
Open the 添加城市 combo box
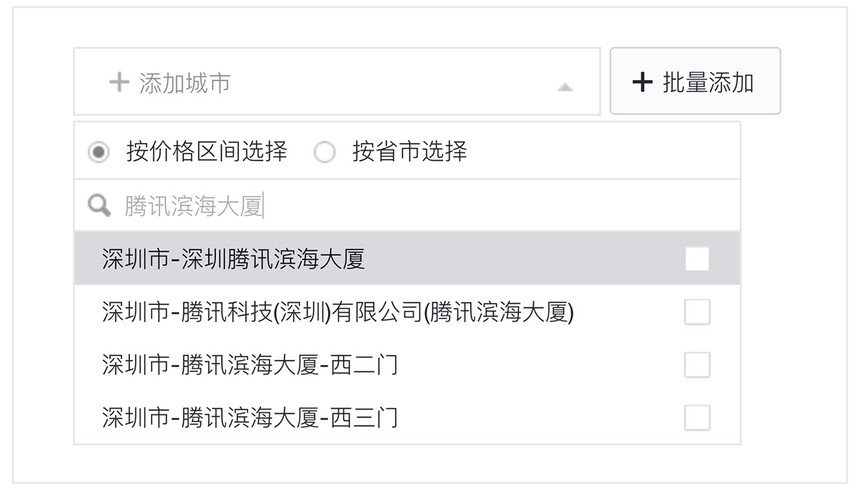[337, 81]
